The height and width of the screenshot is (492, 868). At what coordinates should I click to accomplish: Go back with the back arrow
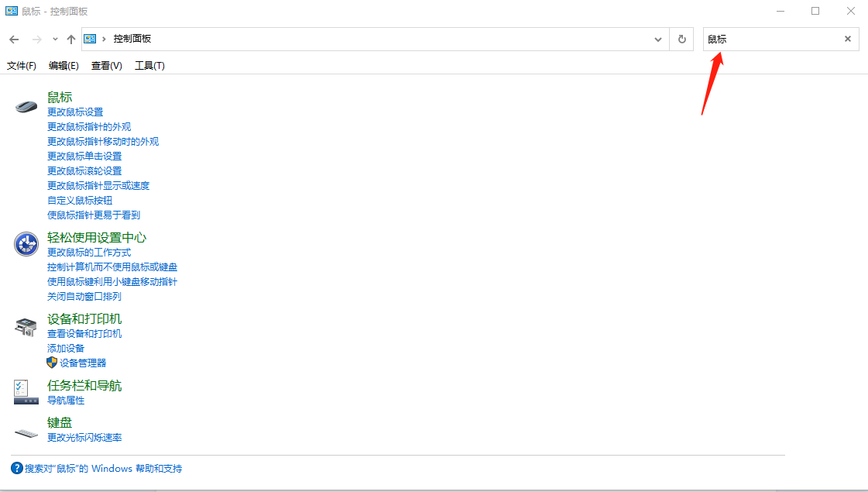[x=15, y=40]
